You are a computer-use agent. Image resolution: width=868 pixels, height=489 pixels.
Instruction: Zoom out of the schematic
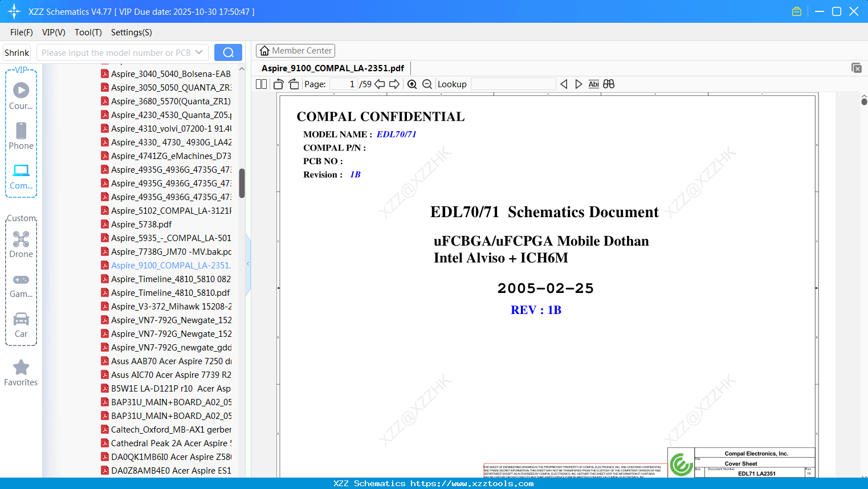click(x=427, y=84)
